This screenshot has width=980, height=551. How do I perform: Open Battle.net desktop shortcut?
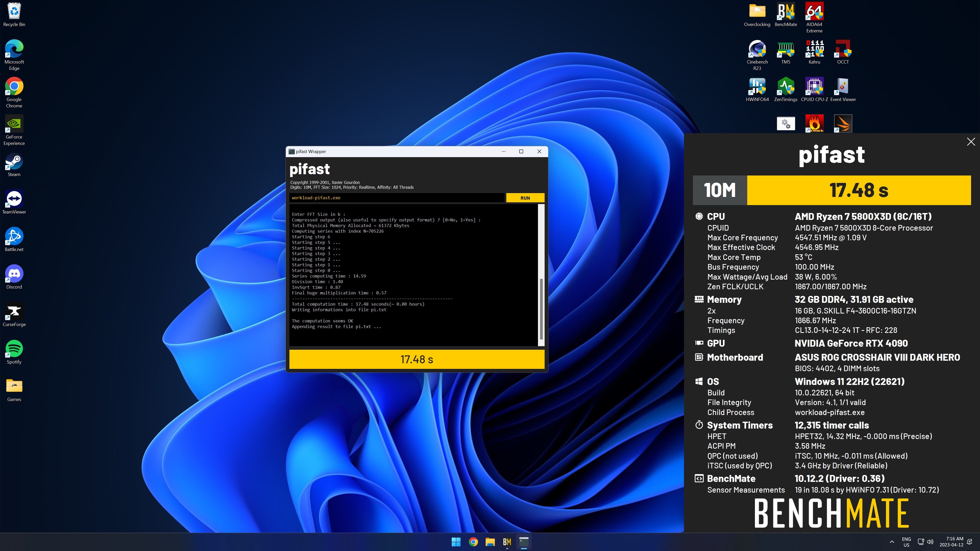pyautogui.click(x=14, y=240)
